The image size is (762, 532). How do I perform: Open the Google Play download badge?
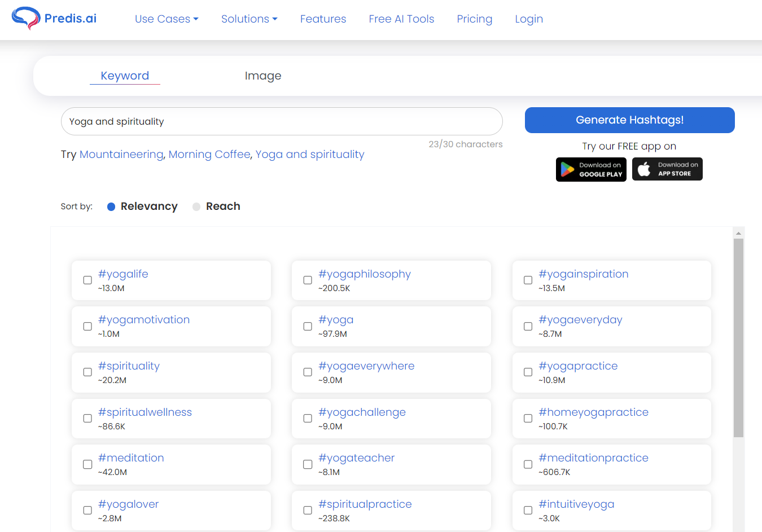pos(591,169)
